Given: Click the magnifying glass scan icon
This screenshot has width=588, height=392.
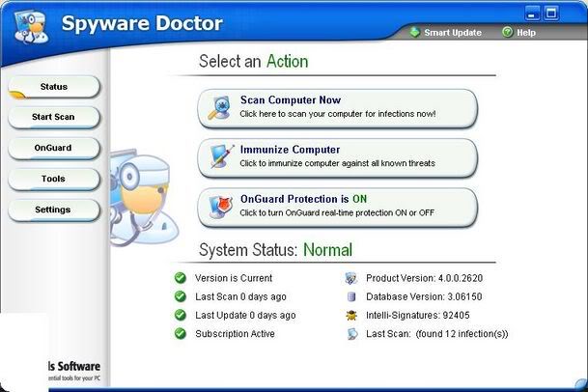Looking at the screenshot, I should pos(220,108).
